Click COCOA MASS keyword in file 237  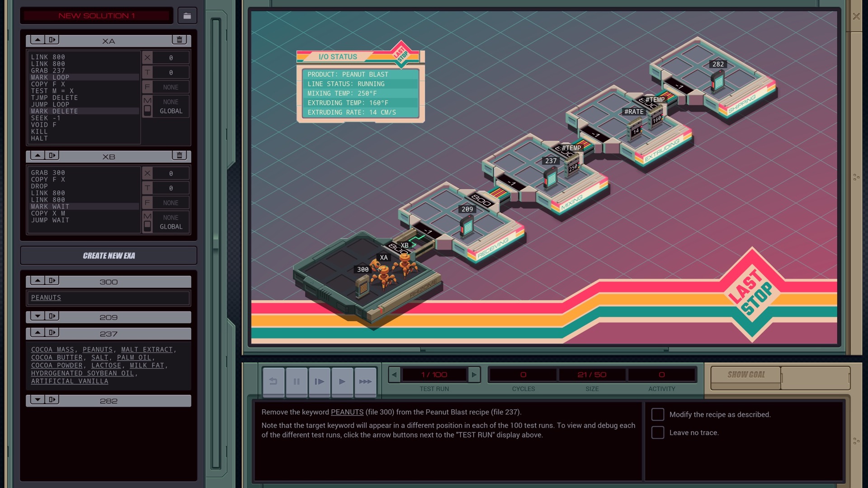pos(52,350)
